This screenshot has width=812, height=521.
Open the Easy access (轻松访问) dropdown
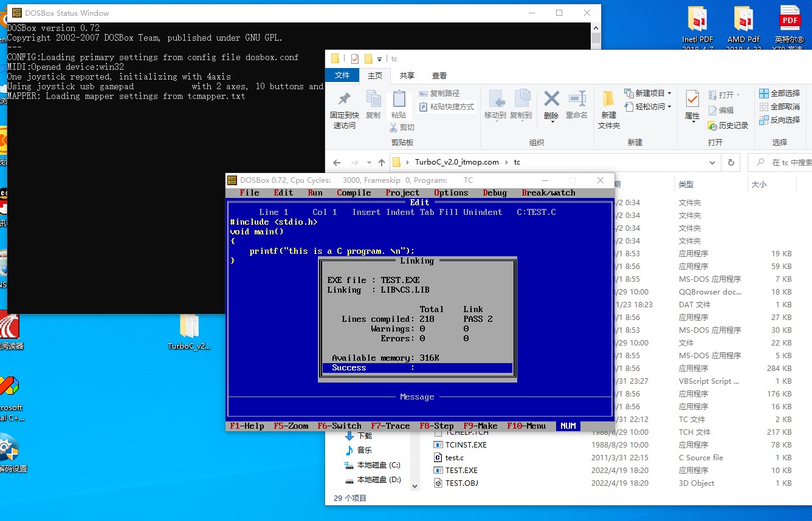648,107
